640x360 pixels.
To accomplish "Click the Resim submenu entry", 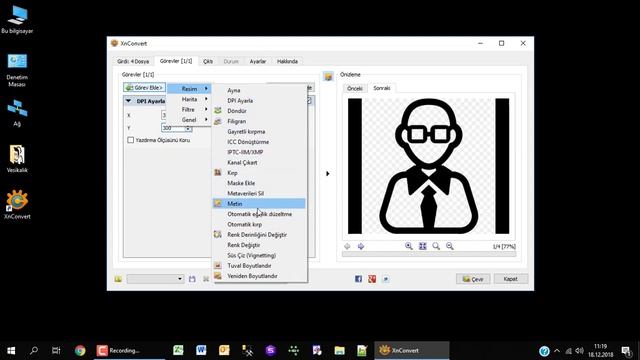I will tap(189, 89).
